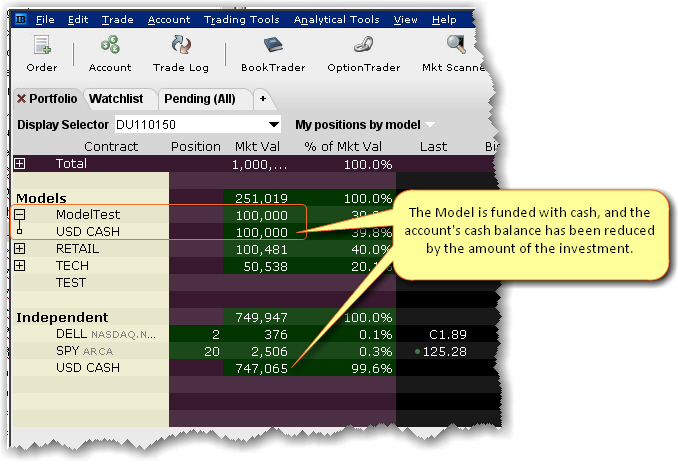Screen dimensions: 678x468
Task: Open My positions by model dropdown
Action: coord(430,125)
